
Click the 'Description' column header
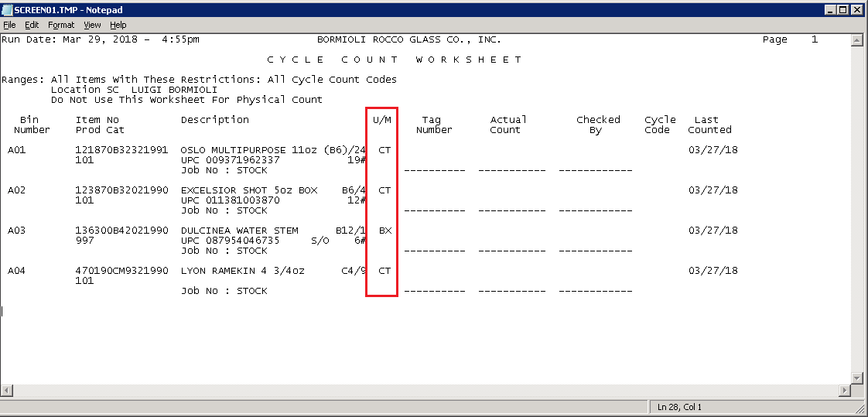(x=215, y=120)
